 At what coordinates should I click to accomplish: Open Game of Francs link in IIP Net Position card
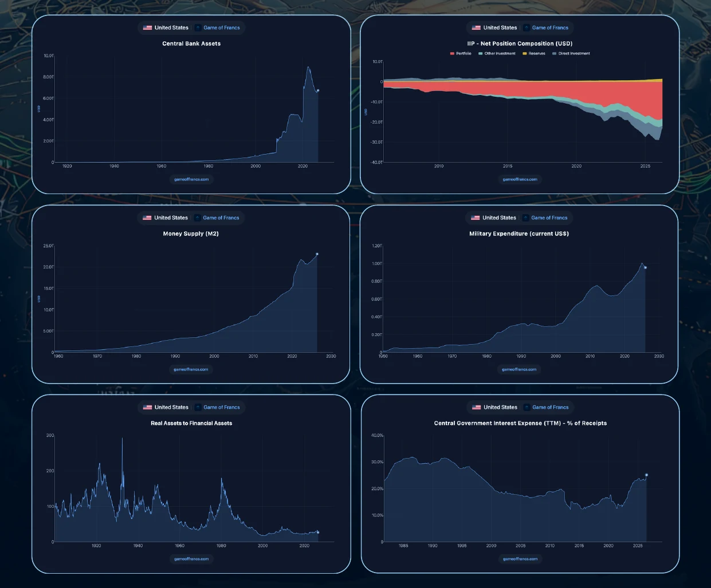(x=550, y=27)
